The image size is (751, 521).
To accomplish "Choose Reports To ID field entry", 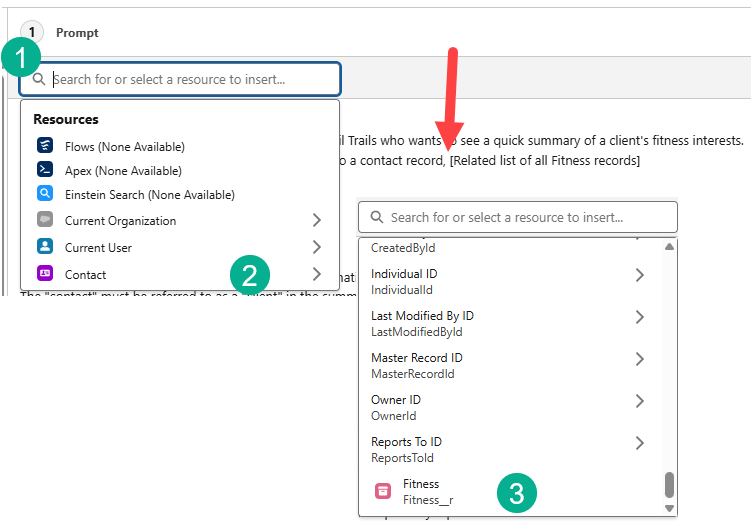I will (x=406, y=449).
